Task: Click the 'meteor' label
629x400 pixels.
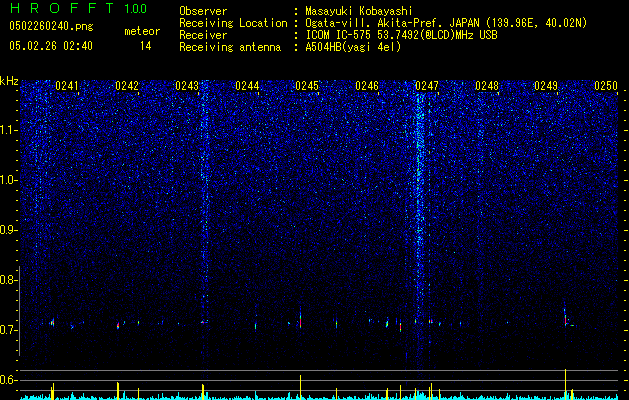Action: coord(142,31)
